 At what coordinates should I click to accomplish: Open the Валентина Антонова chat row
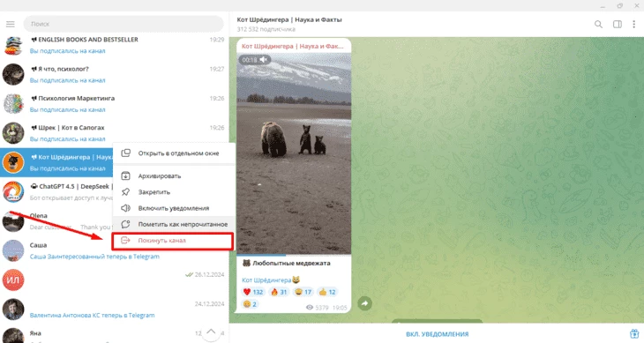point(114,309)
